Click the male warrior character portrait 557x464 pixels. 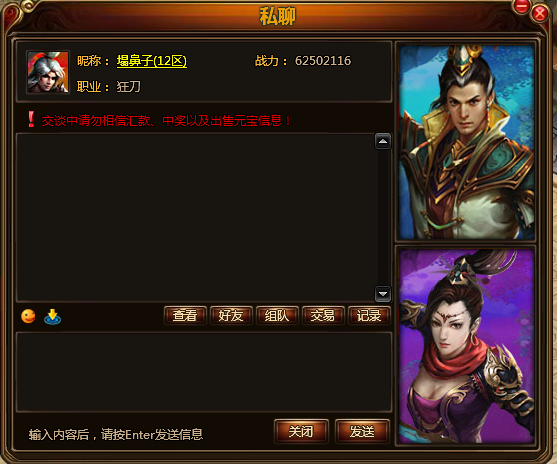[x=466, y=142]
